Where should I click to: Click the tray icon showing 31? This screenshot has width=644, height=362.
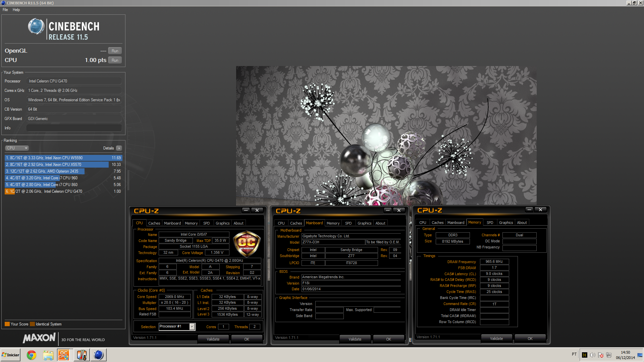(x=585, y=355)
